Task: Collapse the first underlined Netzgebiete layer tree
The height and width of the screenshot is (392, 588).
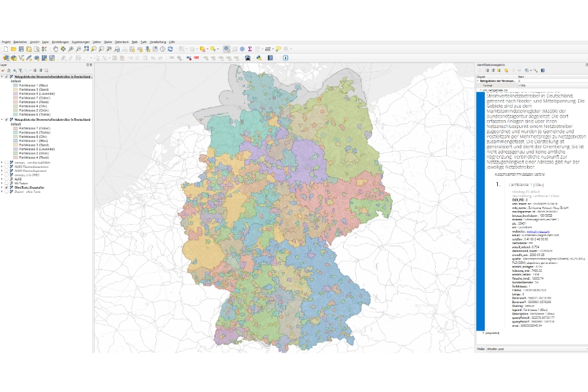Action: click(x=2, y=76)
